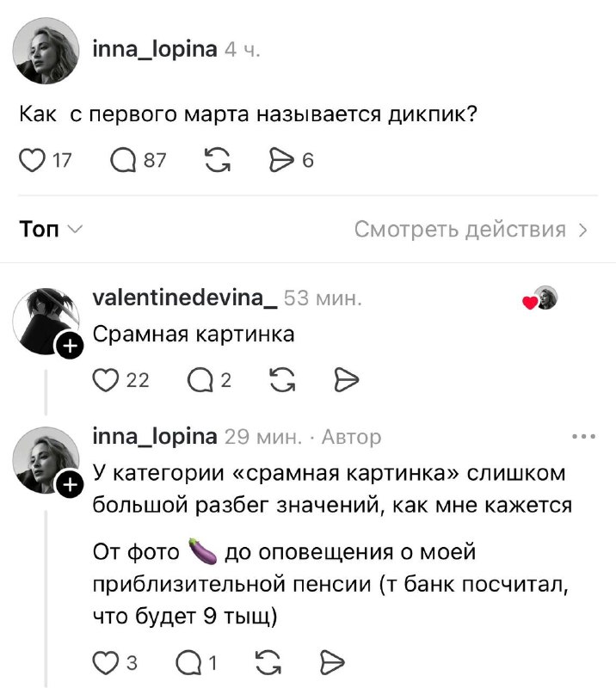
Task: Repost the valentinedevina_ comment
Action: tap(280, 379)
